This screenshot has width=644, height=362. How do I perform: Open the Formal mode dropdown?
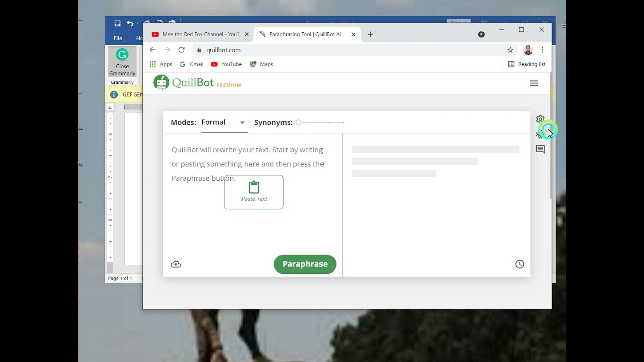click(223, 122)
